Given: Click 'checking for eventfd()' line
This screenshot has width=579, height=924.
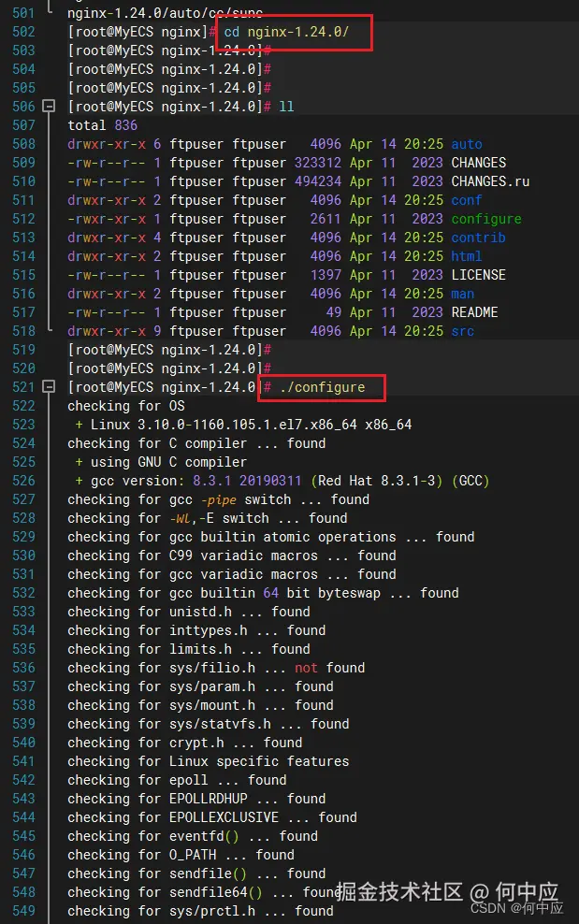Looking at the screenshot, I should click(x=192, y=836).
